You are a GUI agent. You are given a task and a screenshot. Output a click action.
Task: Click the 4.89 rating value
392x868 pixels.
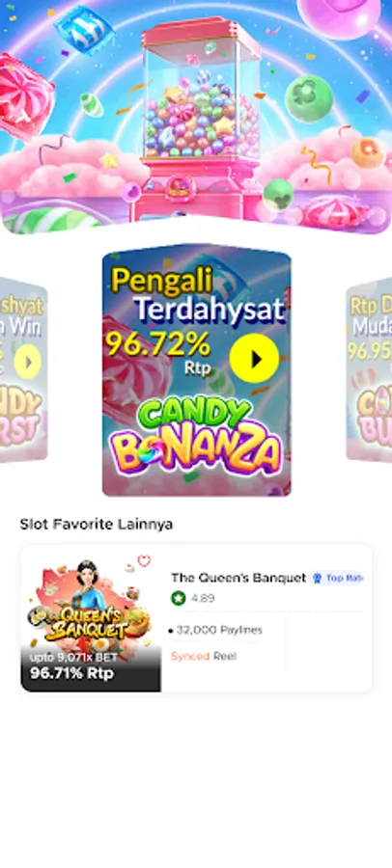tap(203, 598)
